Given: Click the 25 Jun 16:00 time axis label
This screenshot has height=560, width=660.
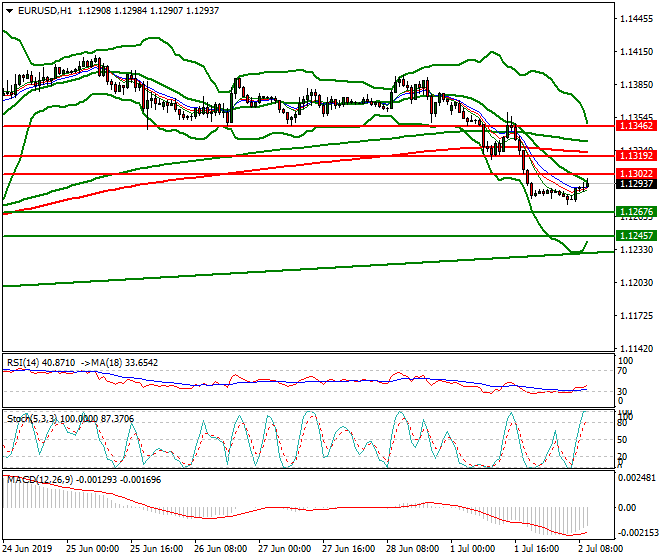Looking at the screenshot, I should tap(157, 549).
